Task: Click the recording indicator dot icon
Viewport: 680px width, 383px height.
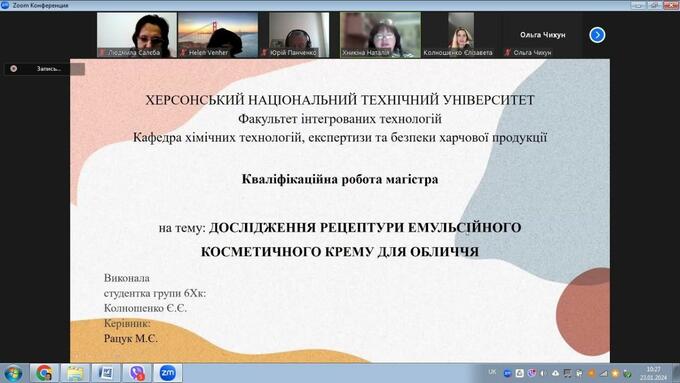Action: (x=14, y=69)
